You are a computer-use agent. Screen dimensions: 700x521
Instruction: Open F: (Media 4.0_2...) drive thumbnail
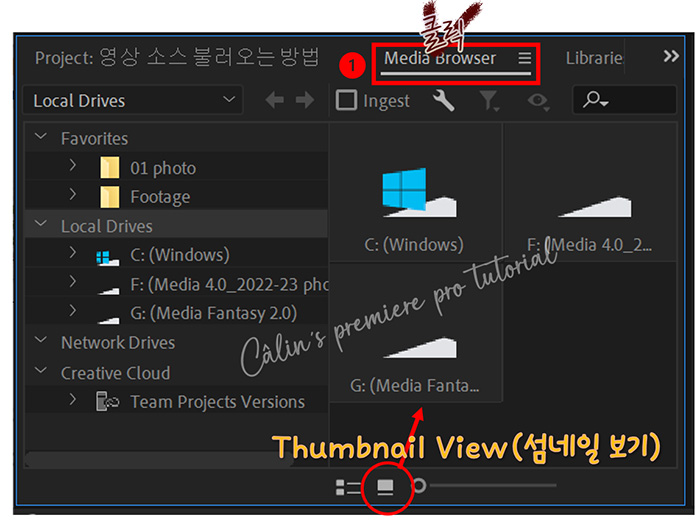coord(591,193)
